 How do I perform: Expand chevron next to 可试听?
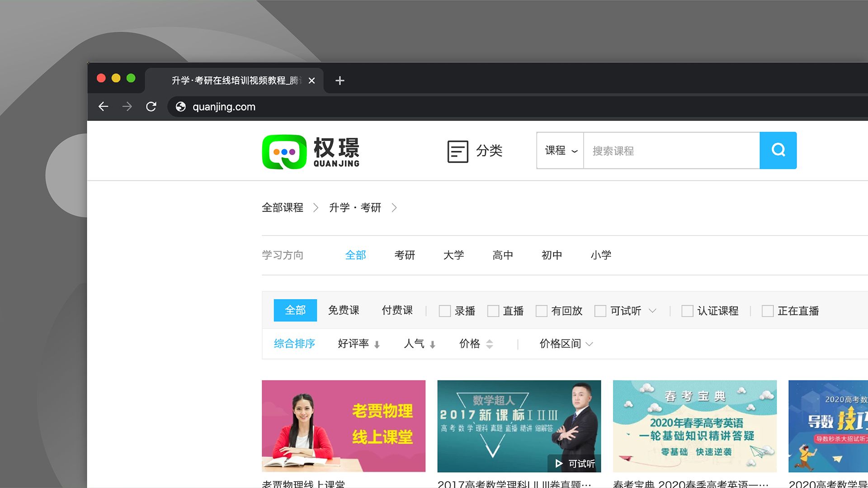coord(652,310)
